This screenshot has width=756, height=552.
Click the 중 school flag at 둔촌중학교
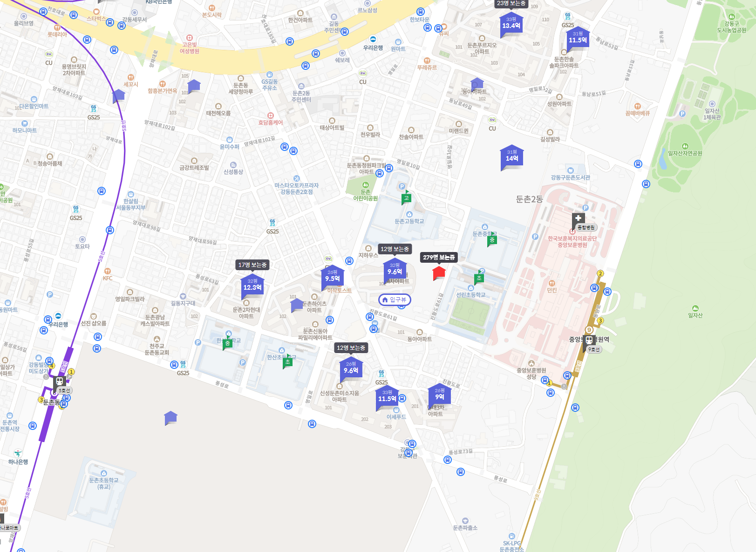(x=492, y=240)
